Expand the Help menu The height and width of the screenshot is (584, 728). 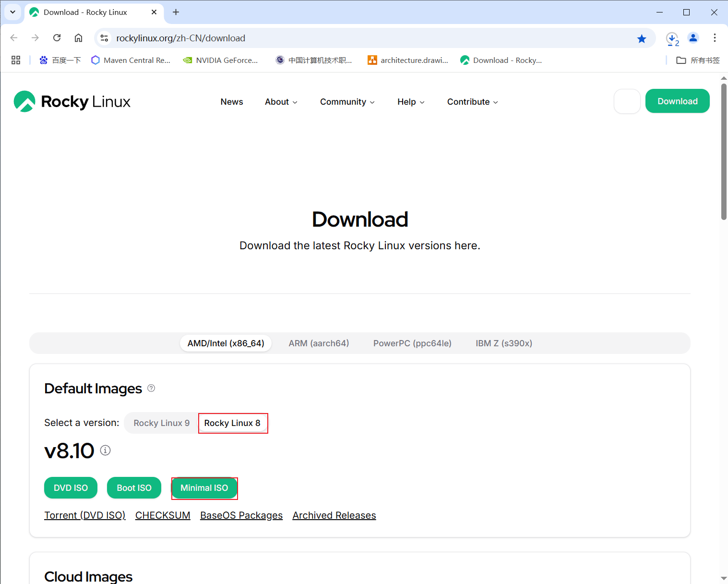click(x=411, y=102)
